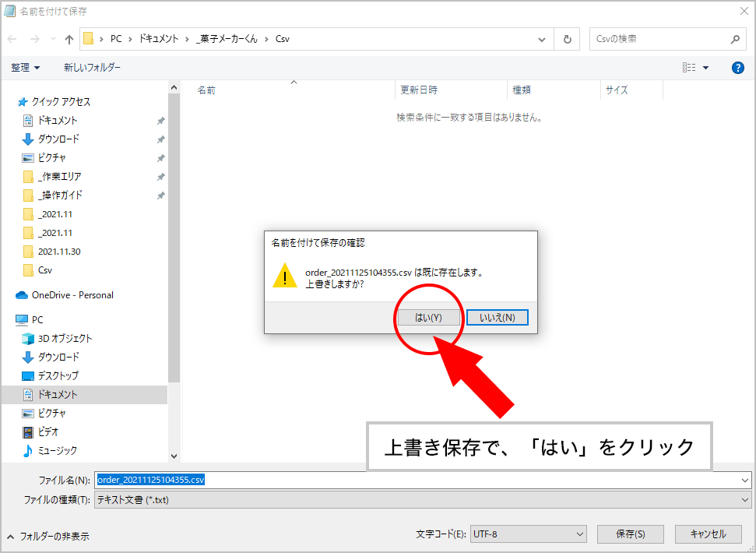Click the pin icon beside pinned ダウンロード
The height and width of the screenshot is (553, 756).
tap(161, 139)
